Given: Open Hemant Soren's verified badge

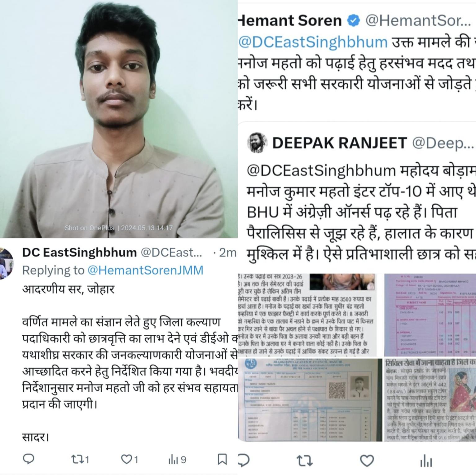Looking at the screenshot, I should (x=353, y=21).
